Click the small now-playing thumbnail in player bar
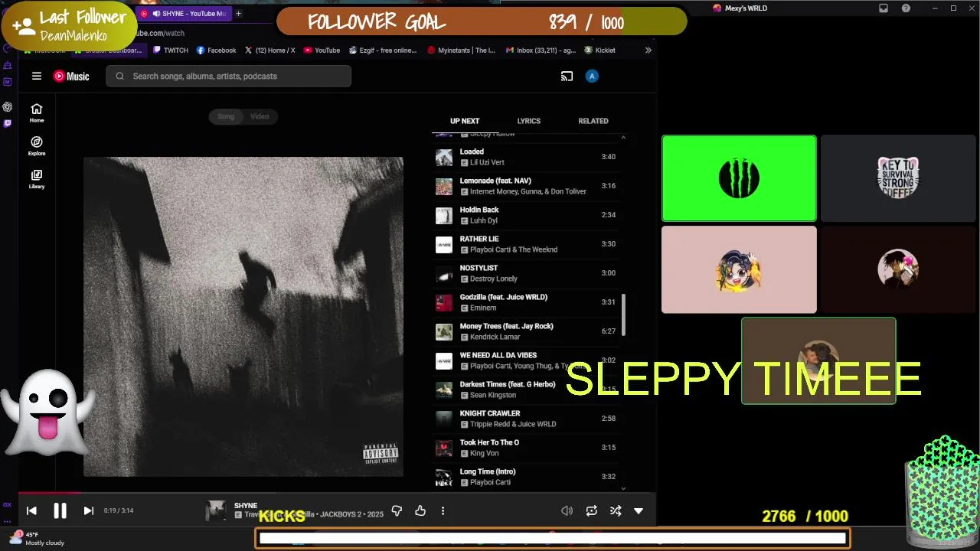The width and height of the screenshot is (980, 551). pos(216,510)
